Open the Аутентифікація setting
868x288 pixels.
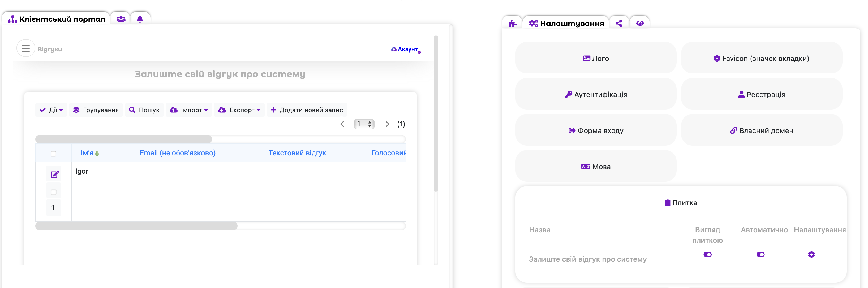(x=596, y=94)
